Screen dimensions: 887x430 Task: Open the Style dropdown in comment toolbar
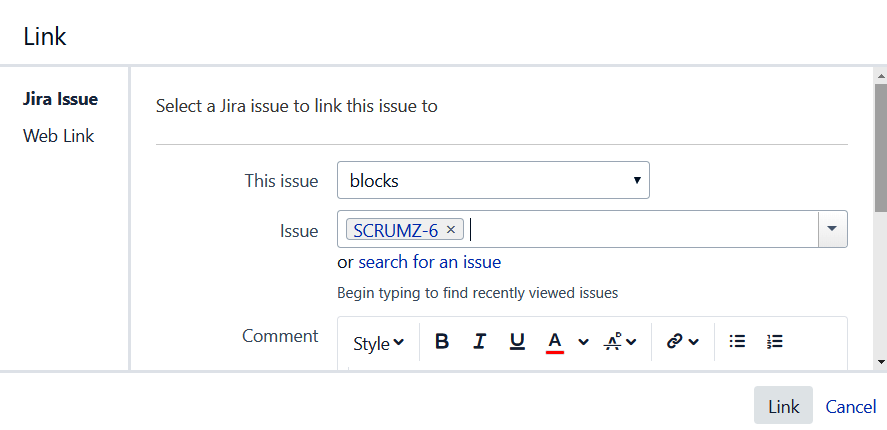click(x=378, y=343)
